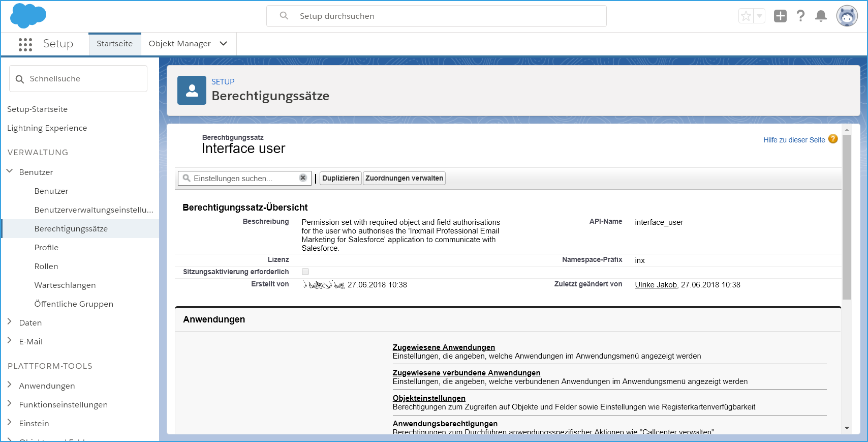Open the favorites list dropdown arrow
The height and width of the screenshot is (442, 868).
tap(759, 16)
